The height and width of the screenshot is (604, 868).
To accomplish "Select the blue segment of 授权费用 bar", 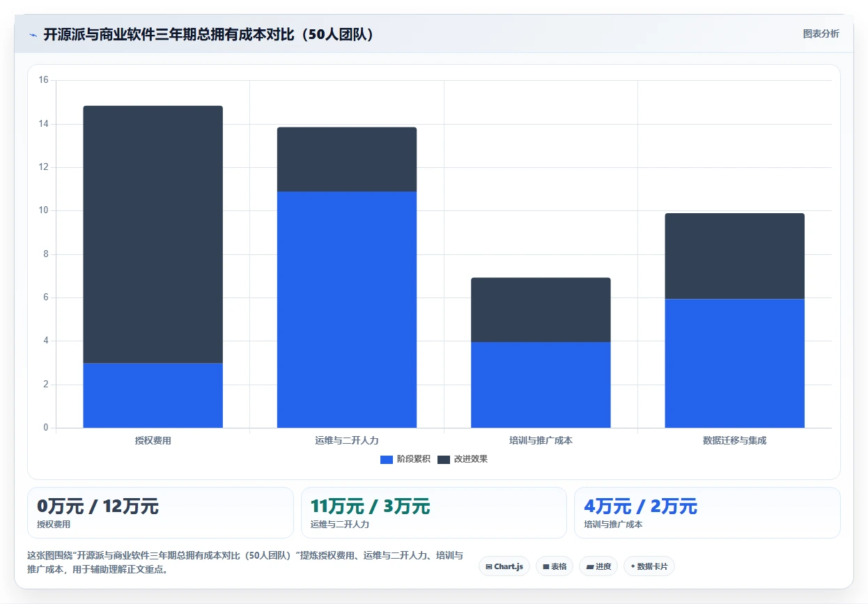I will coord(153,395).
